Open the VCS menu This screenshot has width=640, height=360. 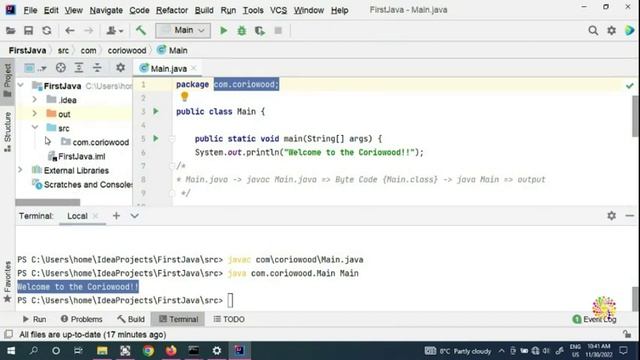pos(278,10)
